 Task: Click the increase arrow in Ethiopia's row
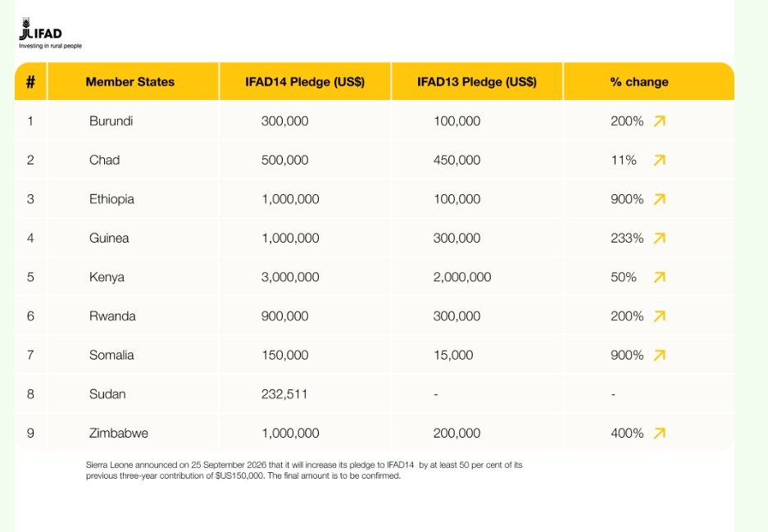(x=659, y=199)
